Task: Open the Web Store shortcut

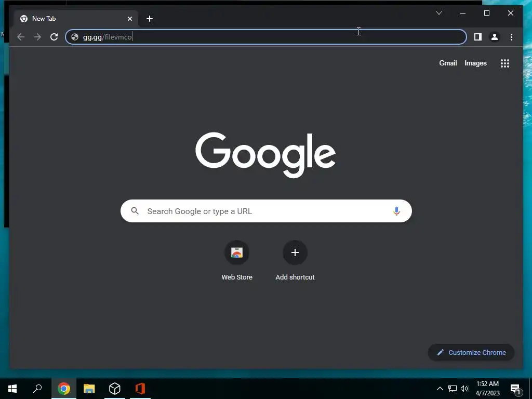Action: [237, 261]
